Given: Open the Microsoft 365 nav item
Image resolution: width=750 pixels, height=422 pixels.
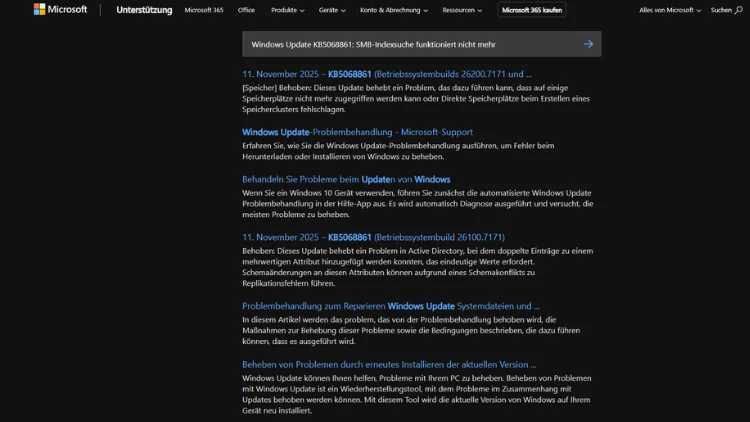Looking at the screenshot, I should tap(204, 10).
